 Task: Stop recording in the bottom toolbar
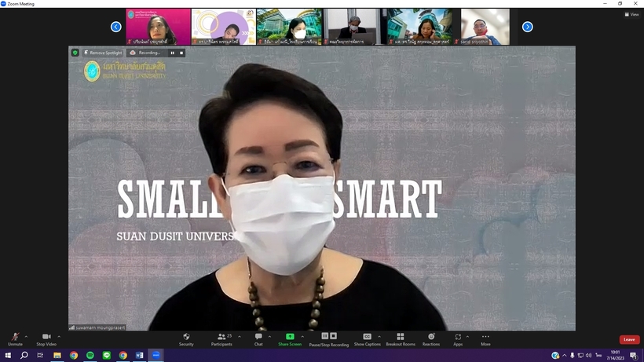(x=334, y=336)
